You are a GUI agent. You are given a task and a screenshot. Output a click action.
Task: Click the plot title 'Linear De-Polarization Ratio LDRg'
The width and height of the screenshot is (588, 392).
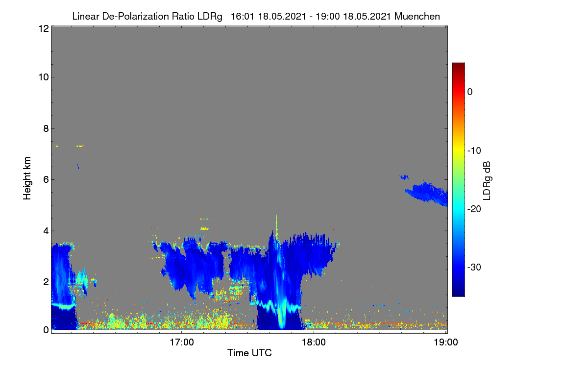[x=147, y=16]
